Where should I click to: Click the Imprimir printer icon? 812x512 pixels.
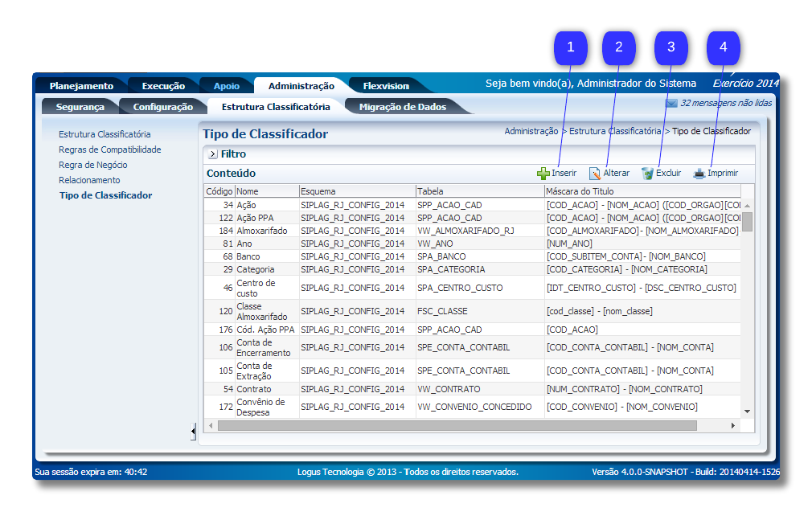point(699,173)
